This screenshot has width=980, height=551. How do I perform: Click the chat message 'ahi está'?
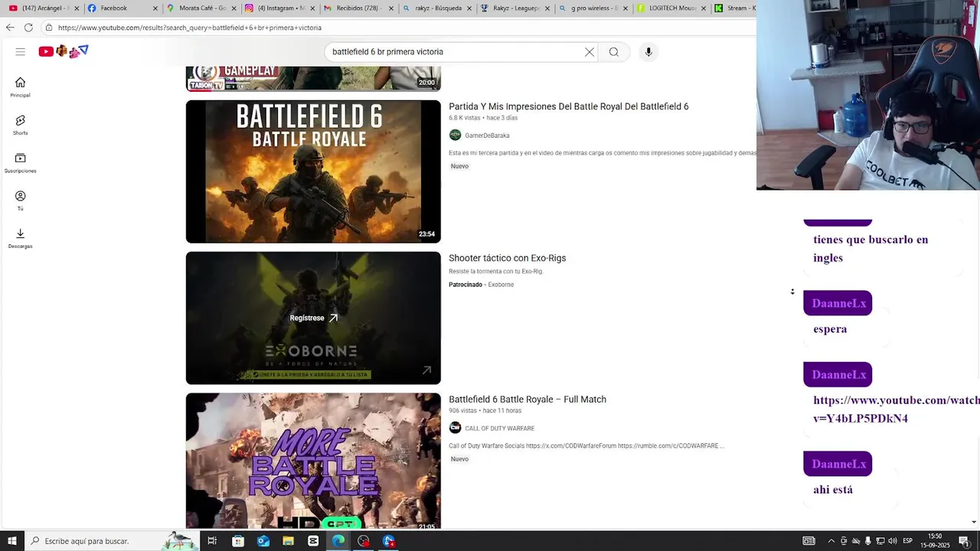[x=833, y=490]
